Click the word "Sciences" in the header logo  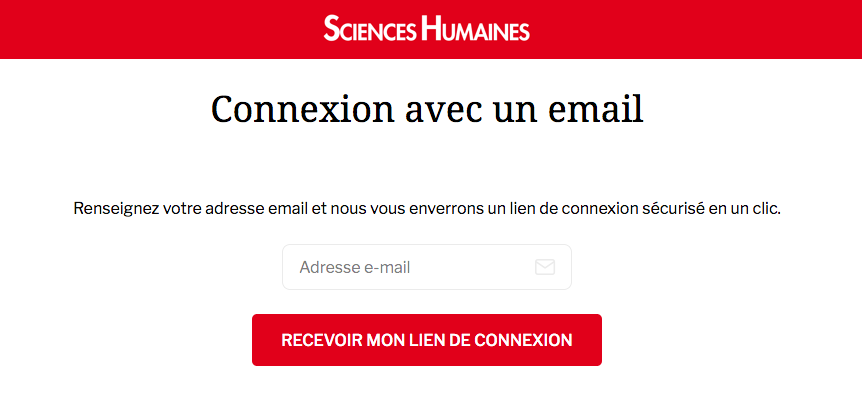tap(370, 29)
